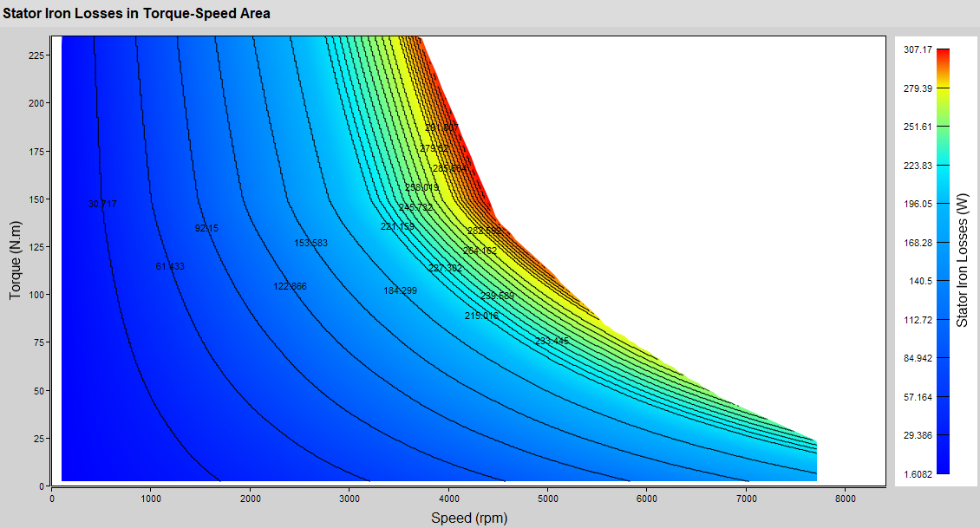Pick the 215.016 contour label
The width and height of the screenshot is (980, 528).
coord(481,316)
